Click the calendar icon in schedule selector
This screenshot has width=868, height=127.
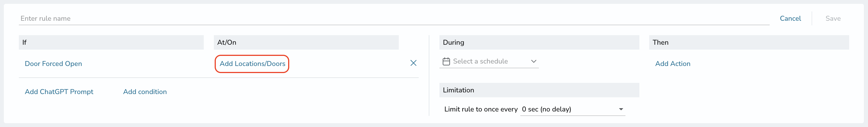(x=446, y=62)
